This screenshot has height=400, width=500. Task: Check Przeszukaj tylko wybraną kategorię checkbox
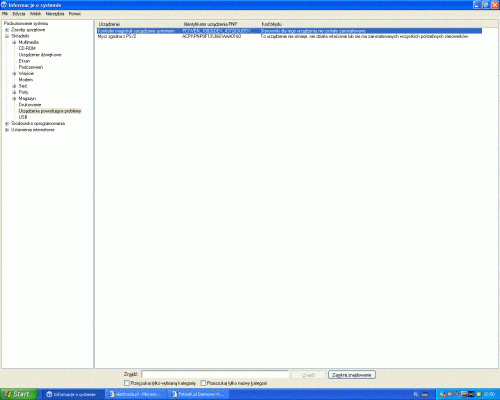pos(127,383)
